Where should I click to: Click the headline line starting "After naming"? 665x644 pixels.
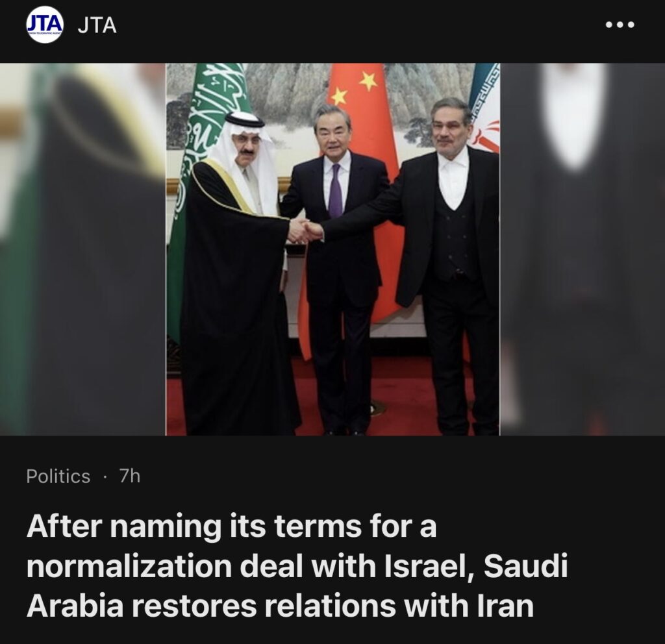(232, 526)
